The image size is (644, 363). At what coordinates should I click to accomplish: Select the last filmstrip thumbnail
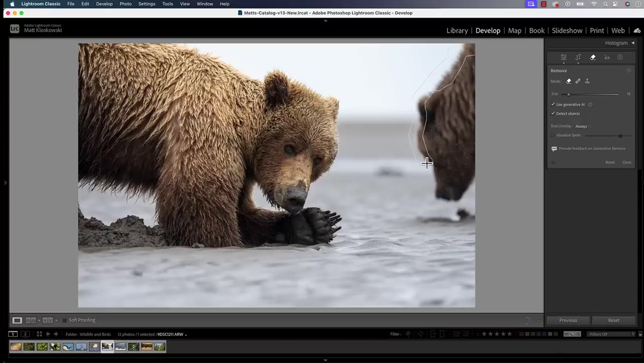pyautogui.click(x=160, y=347)
